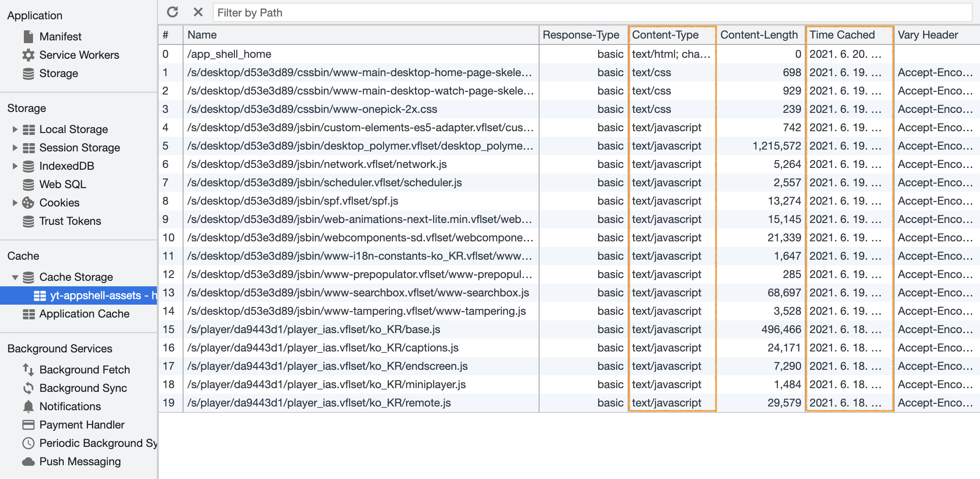The width and height of the screenshot is (980, 479).
Task: Open the Background Sync icon
Action: click(x=28, y=388)
